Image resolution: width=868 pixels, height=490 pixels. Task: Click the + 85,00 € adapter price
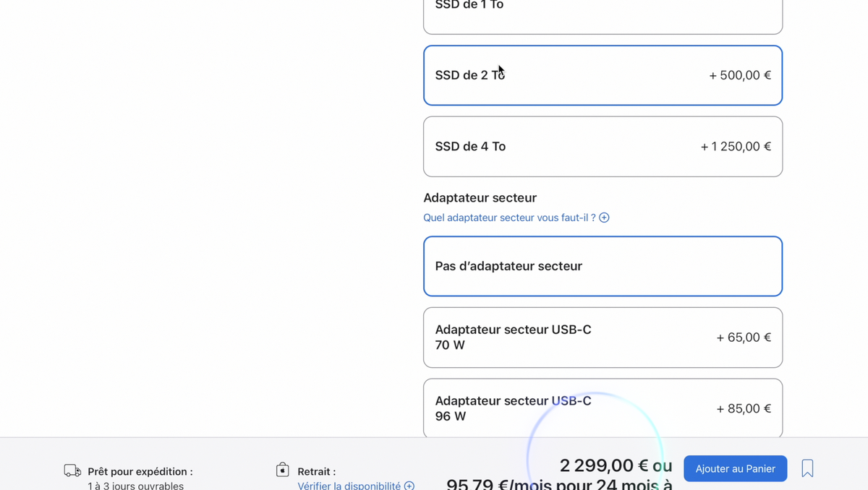[x=743, y=408]
